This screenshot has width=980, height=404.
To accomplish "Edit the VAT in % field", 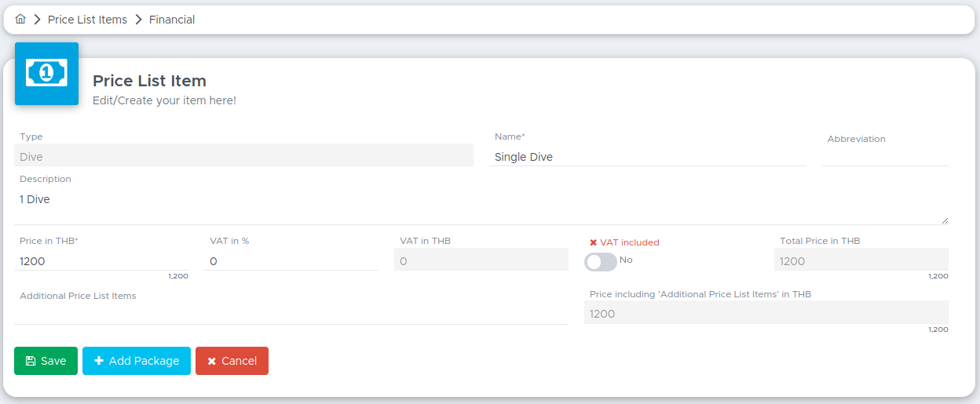I will [x=291, y=261].
